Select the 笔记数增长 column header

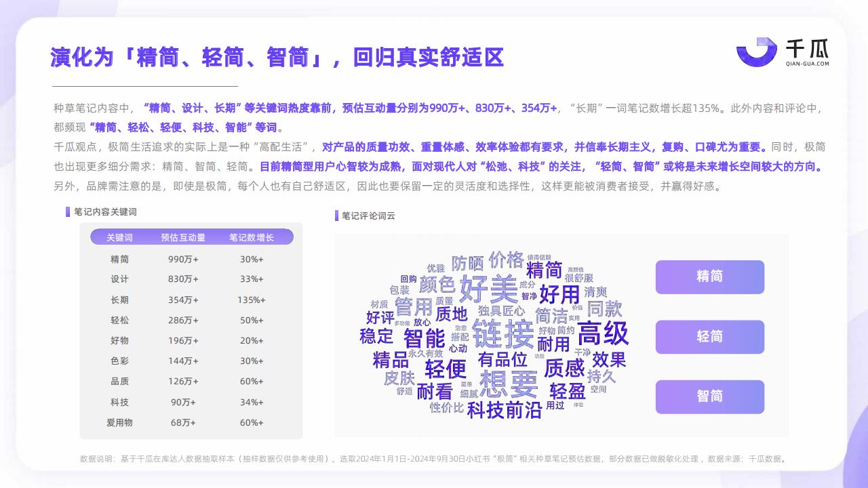tap(252, 237)
